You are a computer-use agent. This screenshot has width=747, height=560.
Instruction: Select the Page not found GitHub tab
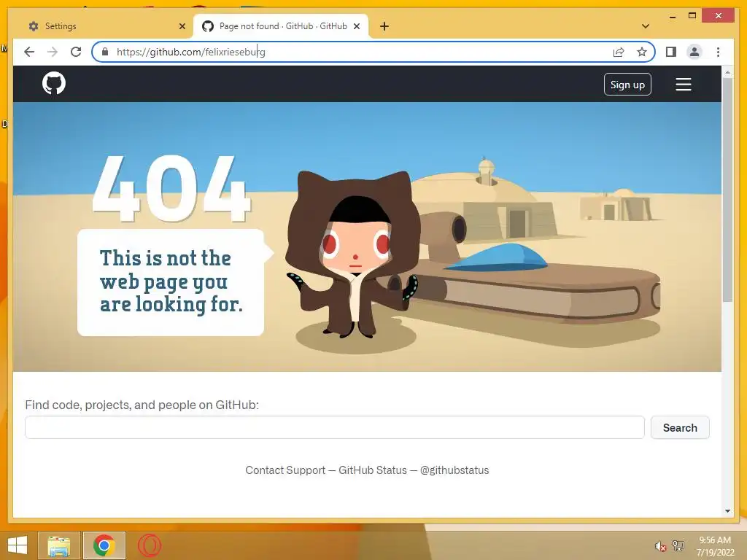[x=281, y=26]
